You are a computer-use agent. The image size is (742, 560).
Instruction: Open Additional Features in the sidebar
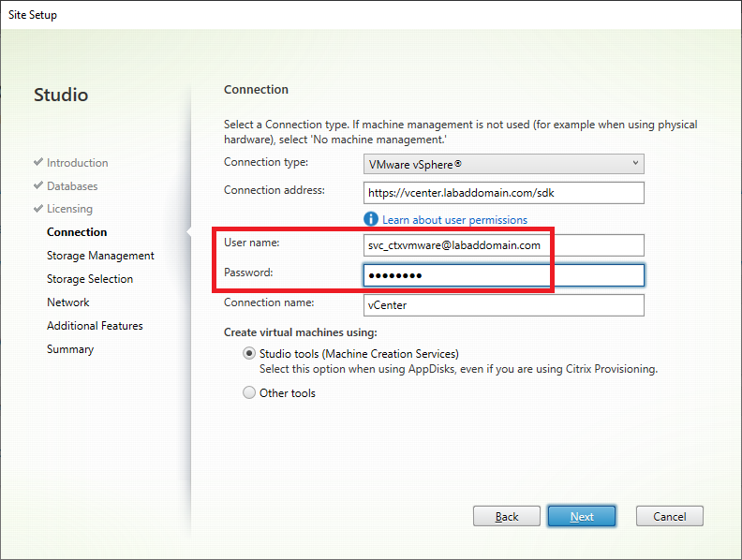95,326
